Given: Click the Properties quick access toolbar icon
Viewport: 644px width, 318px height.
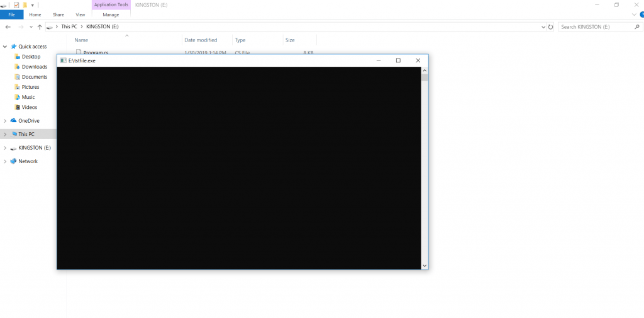Looking at the screenshot, I should (x=16, y=5).
